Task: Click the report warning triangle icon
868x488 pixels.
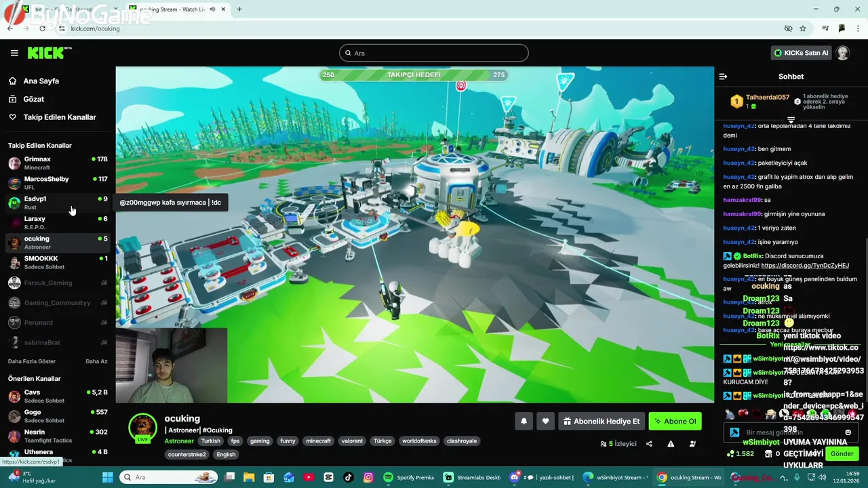Action: 671,444
